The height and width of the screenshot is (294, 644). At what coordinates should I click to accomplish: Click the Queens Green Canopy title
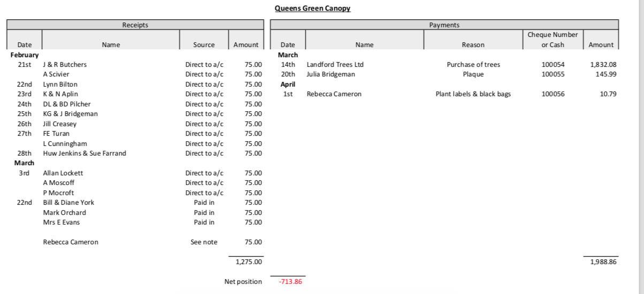[312, 9]
